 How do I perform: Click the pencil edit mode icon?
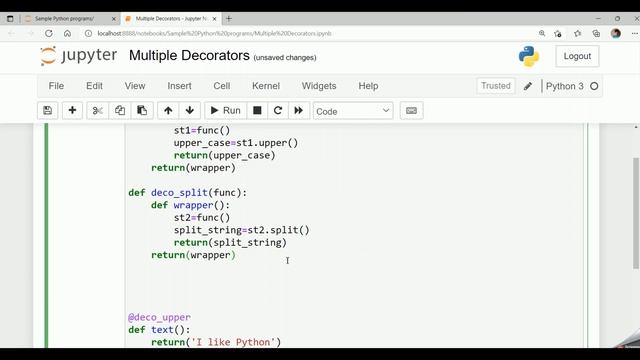pos(528,86)
